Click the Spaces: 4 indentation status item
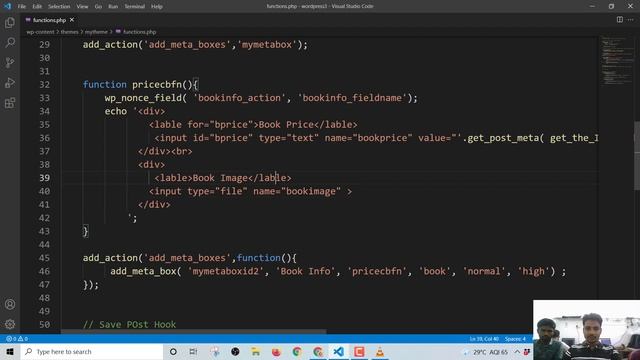The width and height of the screenshot is (640, 360). tap(515, 339)
